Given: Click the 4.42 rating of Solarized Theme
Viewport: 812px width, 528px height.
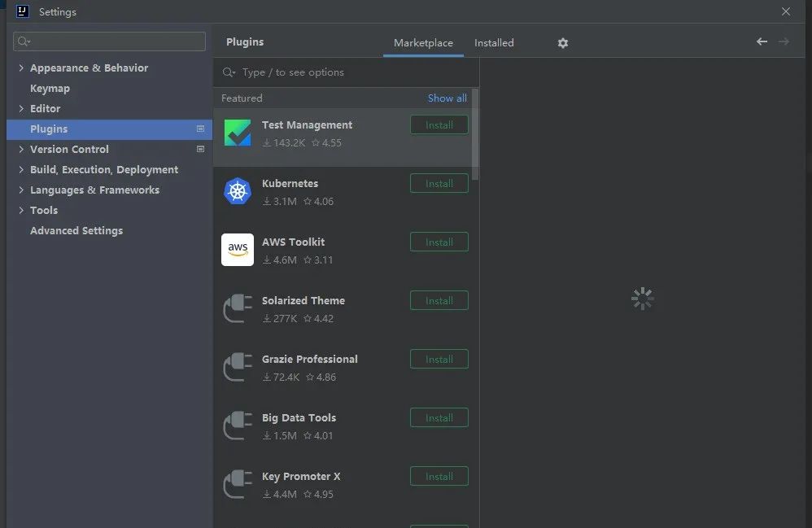Looking at the screenshot, I should pos(318,318).
